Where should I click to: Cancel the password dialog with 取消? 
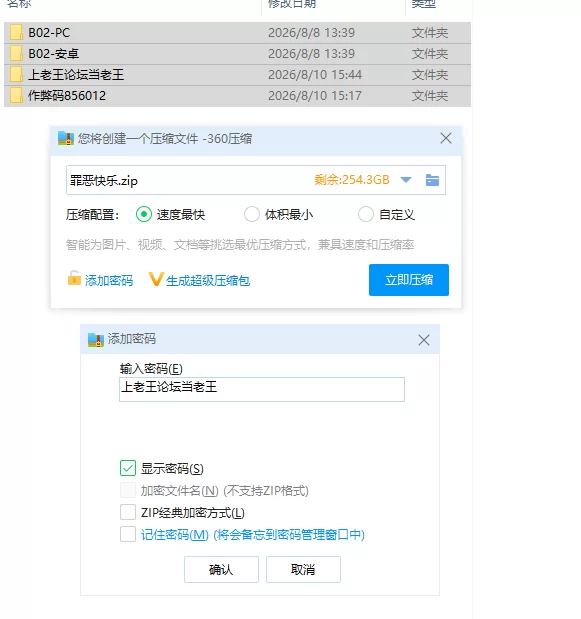coord(303,569)
